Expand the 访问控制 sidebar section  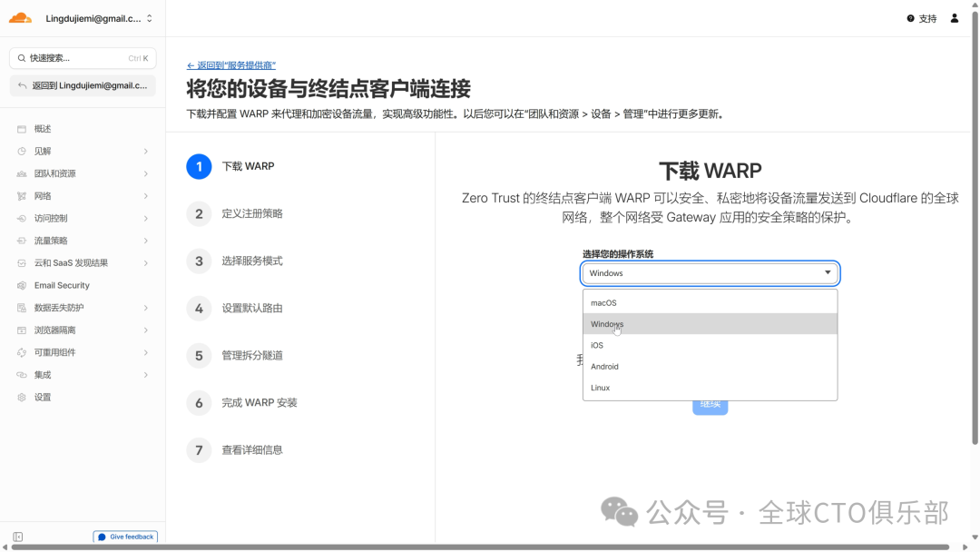point(145,219)
